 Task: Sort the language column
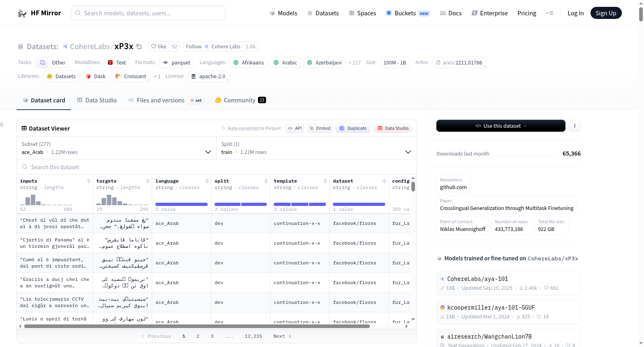tap(207, 181)
